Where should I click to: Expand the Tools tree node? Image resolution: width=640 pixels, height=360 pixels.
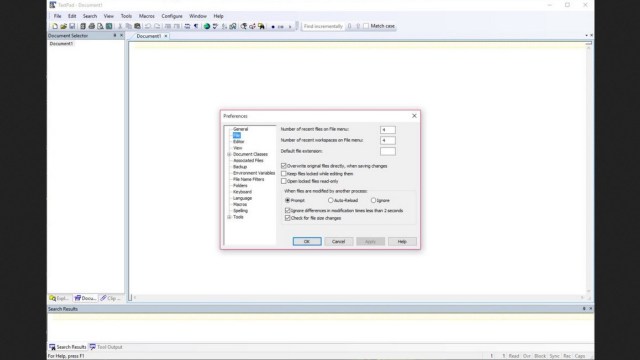click(229, 217)
